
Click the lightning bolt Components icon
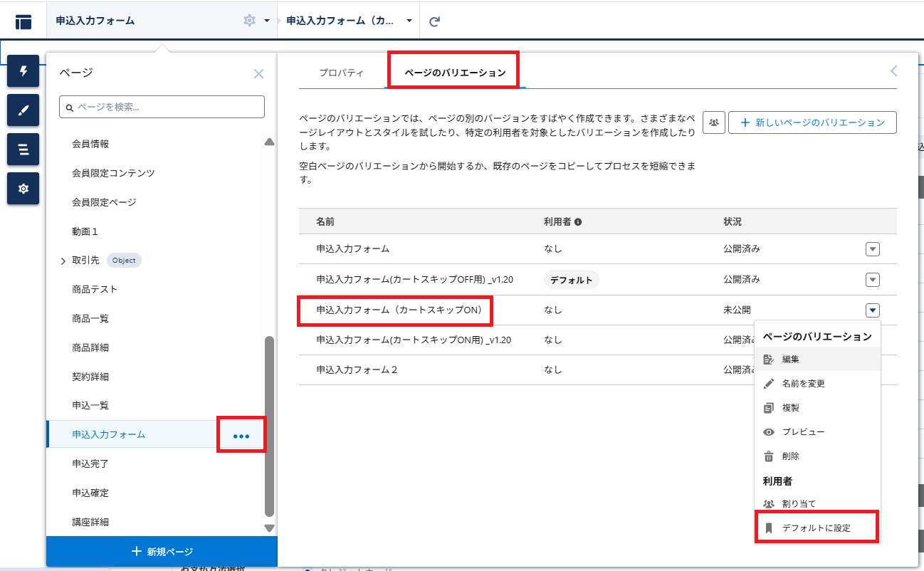(x=23, y=71)
